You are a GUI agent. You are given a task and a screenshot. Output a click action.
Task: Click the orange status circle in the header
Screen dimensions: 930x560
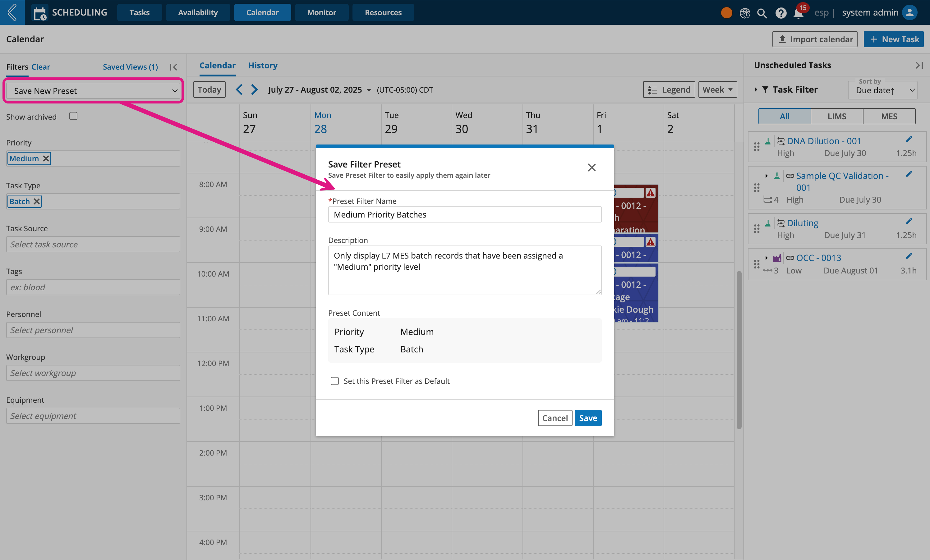point(726,13)
